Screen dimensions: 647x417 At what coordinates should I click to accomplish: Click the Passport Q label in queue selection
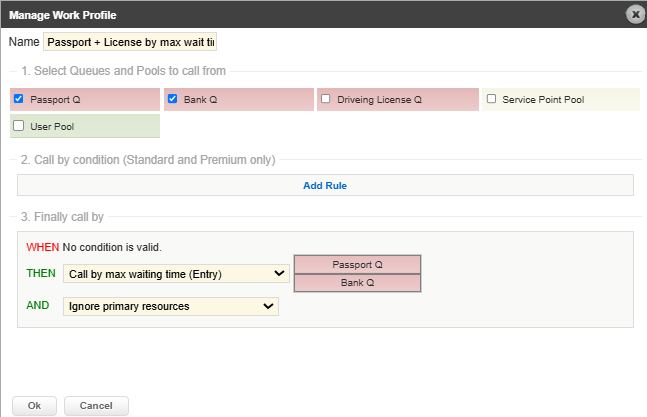(55, 100)
